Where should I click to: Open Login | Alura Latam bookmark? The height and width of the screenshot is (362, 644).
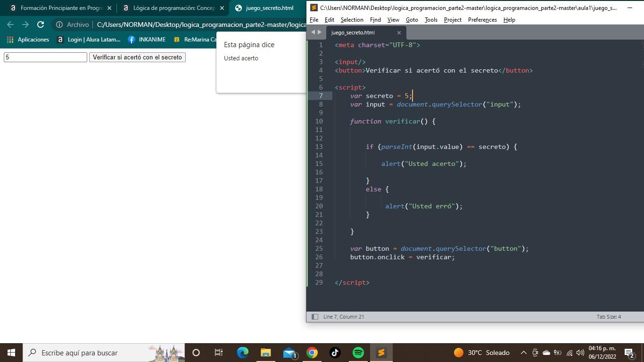89,40
